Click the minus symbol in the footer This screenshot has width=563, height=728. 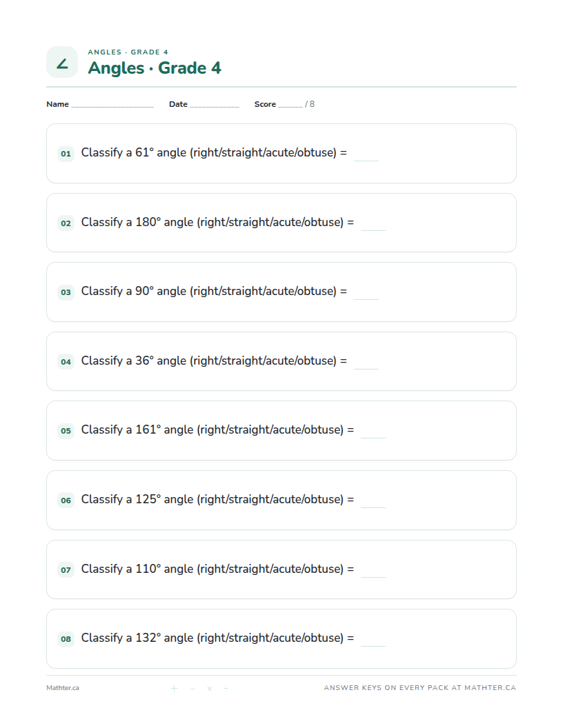point(192,689)
